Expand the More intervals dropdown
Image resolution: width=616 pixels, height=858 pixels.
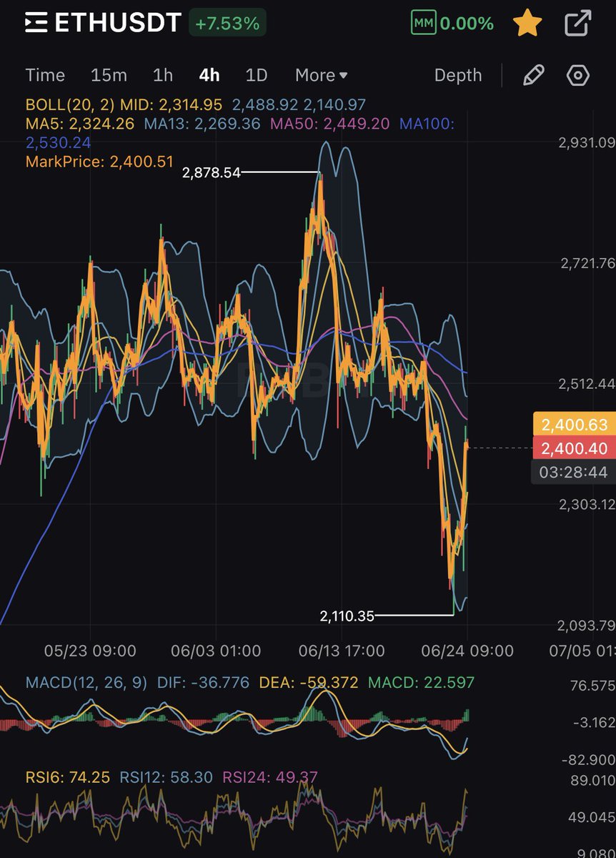322,75
